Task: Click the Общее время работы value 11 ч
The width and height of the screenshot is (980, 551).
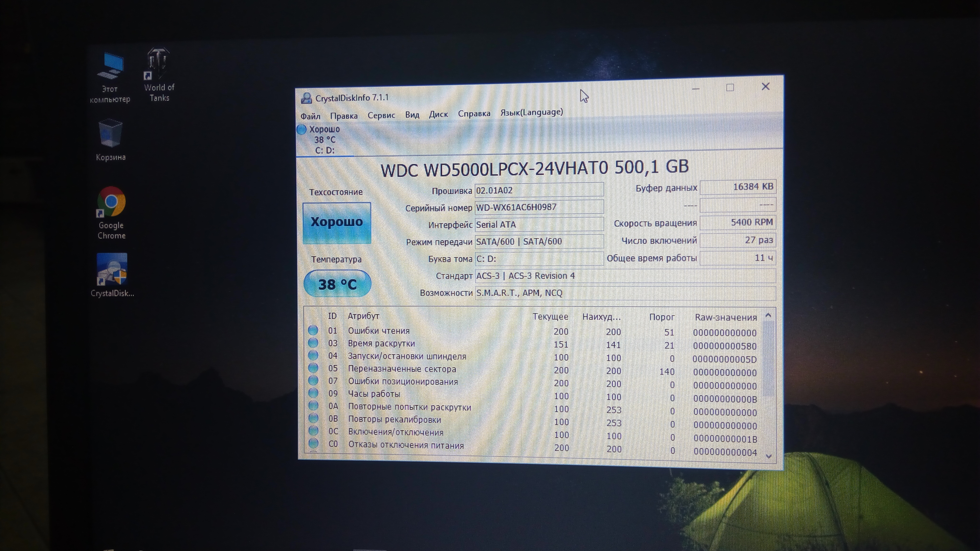Action: point(738,258)
